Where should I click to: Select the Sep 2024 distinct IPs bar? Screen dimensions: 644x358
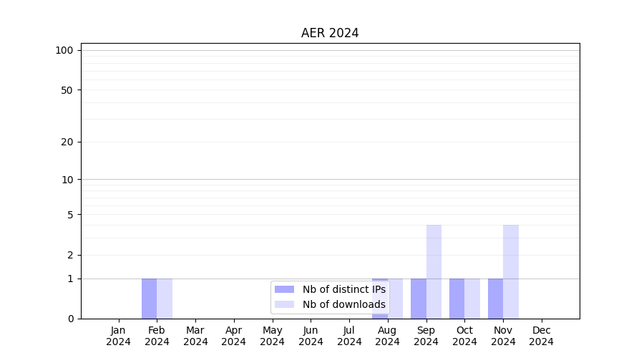tap(418, 299)
